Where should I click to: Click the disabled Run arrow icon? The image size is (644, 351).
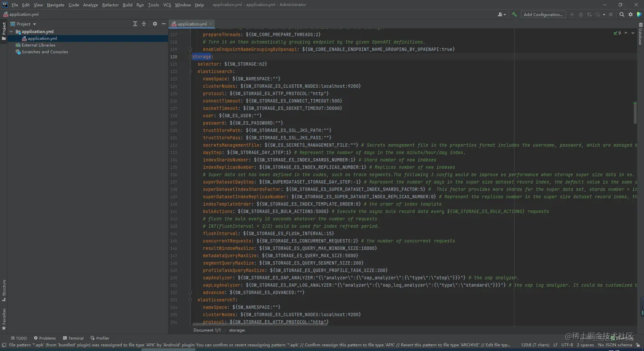pos(572,14)
